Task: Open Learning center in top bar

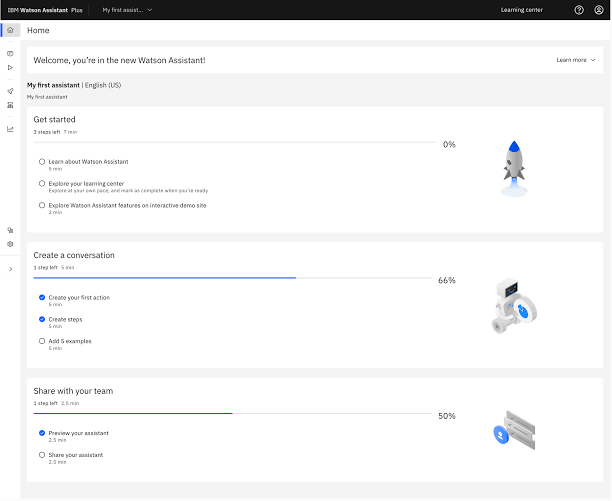Action: pos(521,10)
